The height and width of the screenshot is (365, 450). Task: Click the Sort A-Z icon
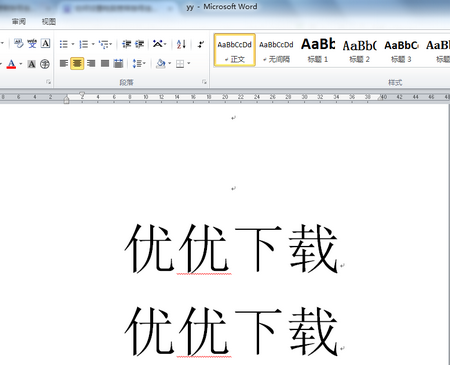coord(181,44)
